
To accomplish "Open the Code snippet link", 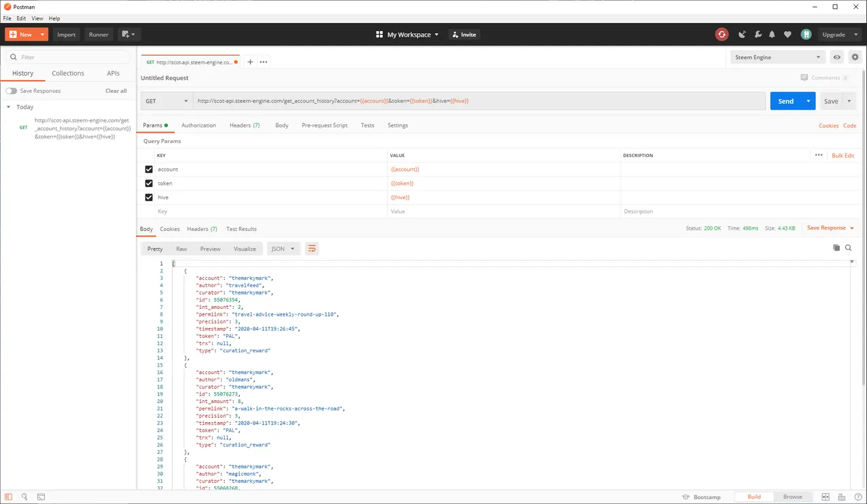I will 849,125.
